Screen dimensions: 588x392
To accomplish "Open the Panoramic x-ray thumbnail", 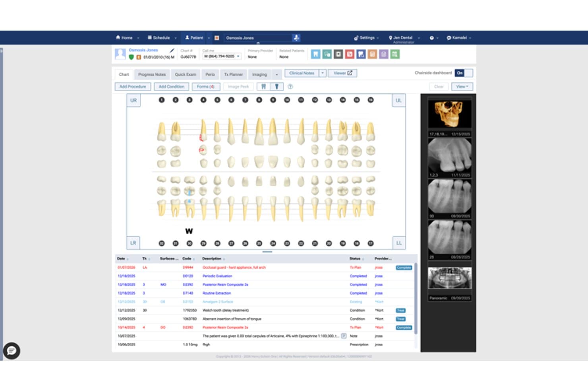I will pyautogui.click(x=450, y=278).
